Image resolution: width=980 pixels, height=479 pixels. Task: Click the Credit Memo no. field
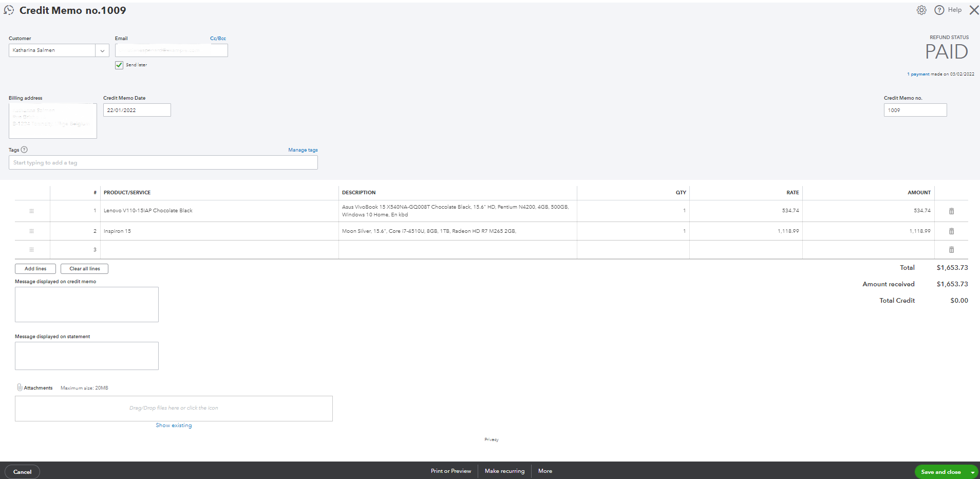(x=915, y=110)
